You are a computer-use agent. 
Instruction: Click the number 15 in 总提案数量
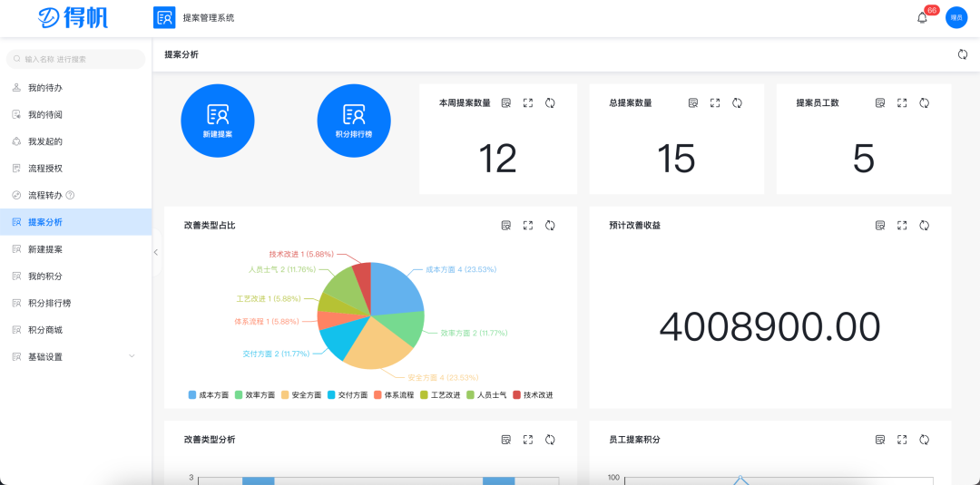[x=676, y=158]
